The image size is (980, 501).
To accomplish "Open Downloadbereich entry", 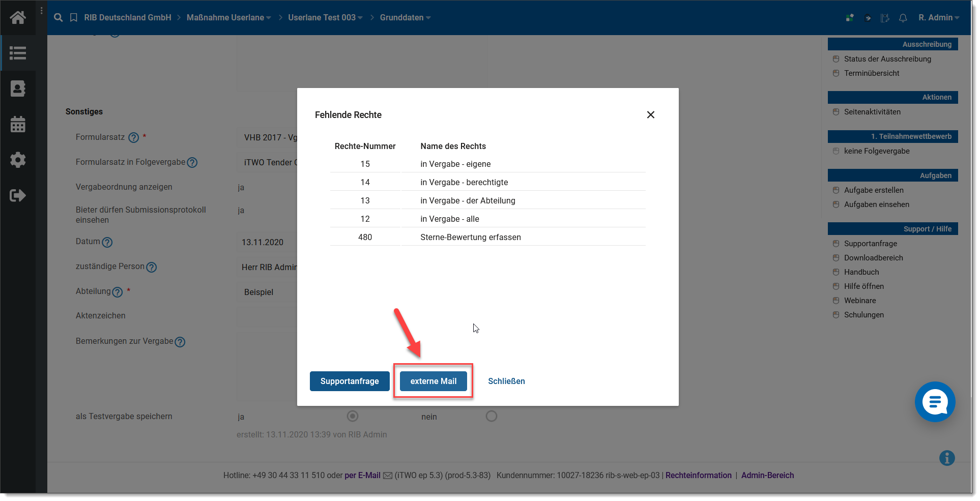I will point(874,258).
